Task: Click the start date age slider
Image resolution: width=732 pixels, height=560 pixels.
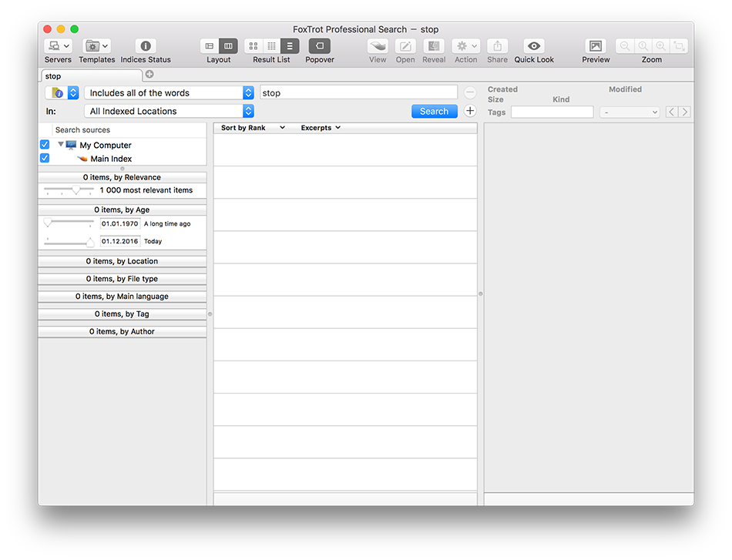Action: (x=69, y=223)
